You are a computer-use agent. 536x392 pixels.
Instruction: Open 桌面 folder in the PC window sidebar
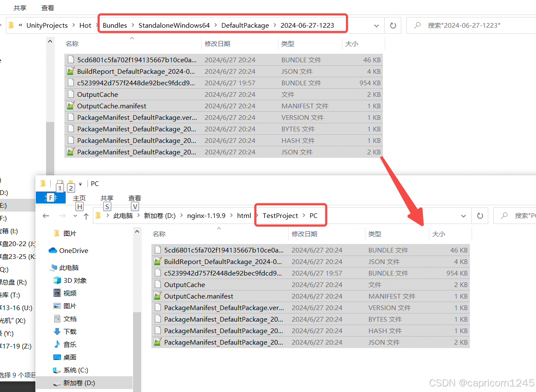pyautogui.click(x=70, y=357)
